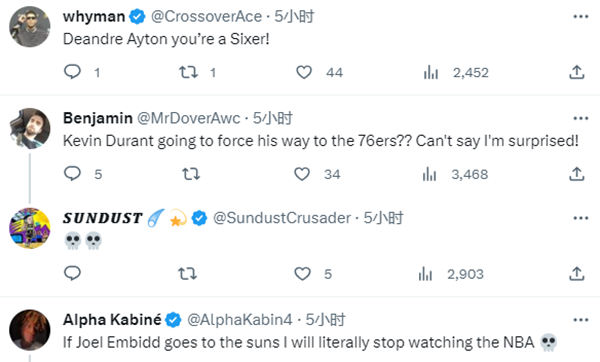Open more options on whyman's tweet
Screen dimensions: 600x362
[581, 16]
